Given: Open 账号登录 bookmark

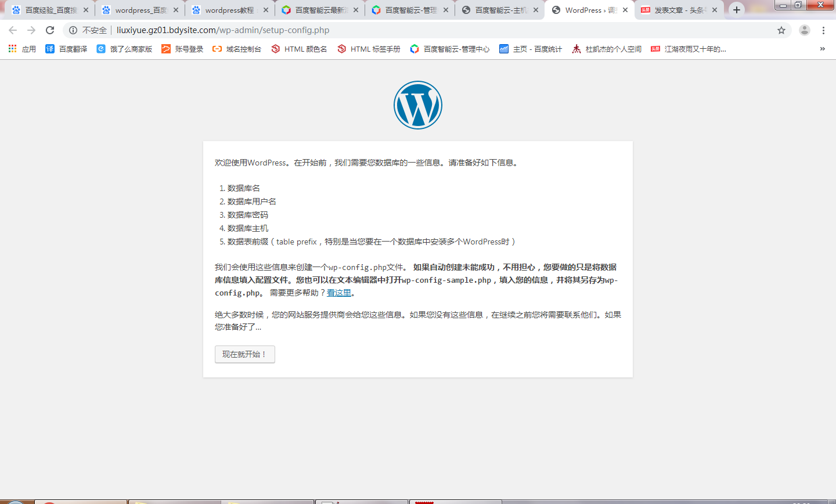Looking at the screenshot, I should [x=182, y=49].
